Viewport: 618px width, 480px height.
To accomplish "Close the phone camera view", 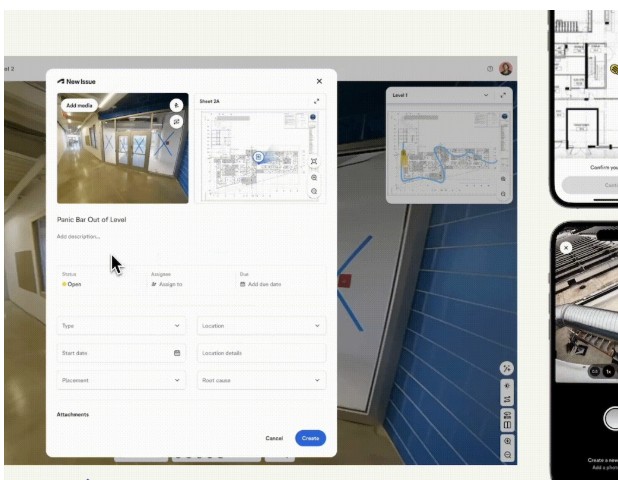I will coord(566,248).
